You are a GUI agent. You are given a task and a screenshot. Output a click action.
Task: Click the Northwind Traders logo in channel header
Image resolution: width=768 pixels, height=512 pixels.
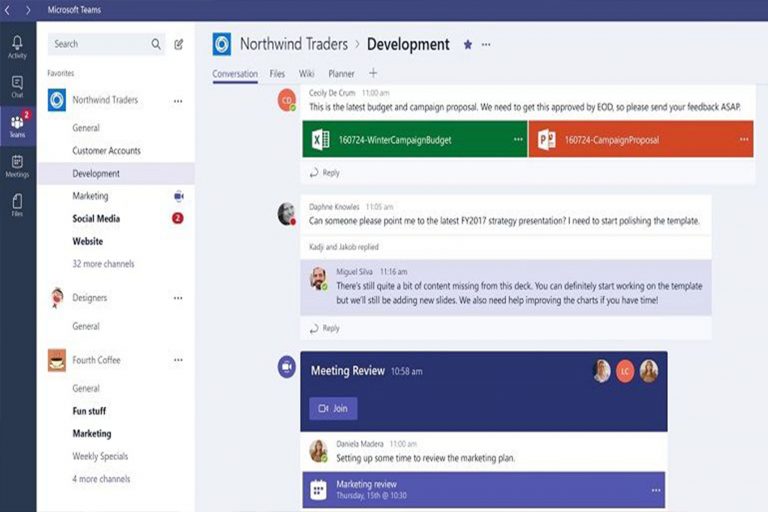tap(222, 44)
